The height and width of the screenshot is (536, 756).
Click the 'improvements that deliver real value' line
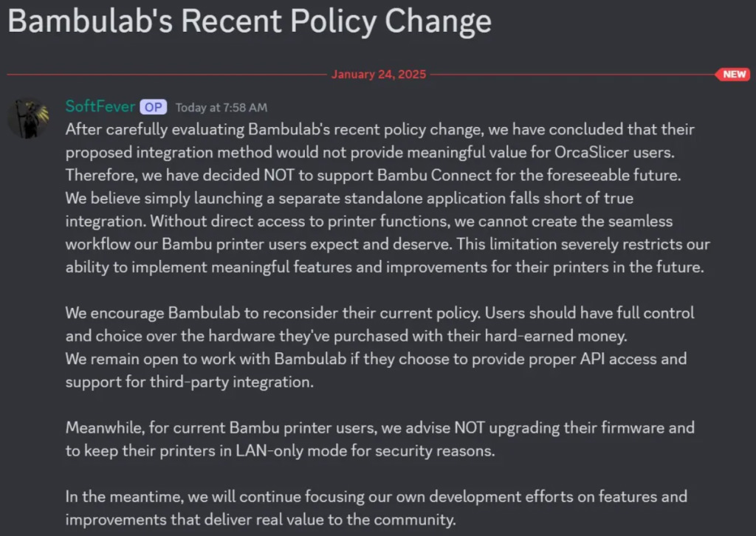coord(261,520)
